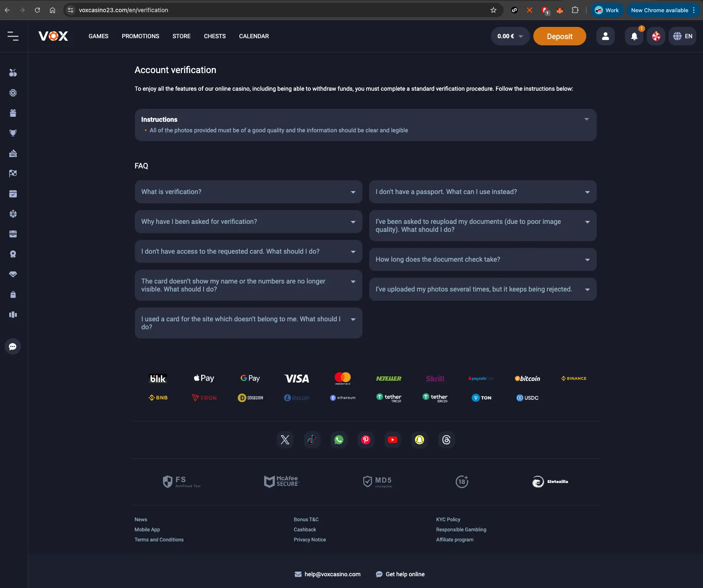Click New Chrome available button
Viewport: 703px width, 588px height.
tap(663, 10)
